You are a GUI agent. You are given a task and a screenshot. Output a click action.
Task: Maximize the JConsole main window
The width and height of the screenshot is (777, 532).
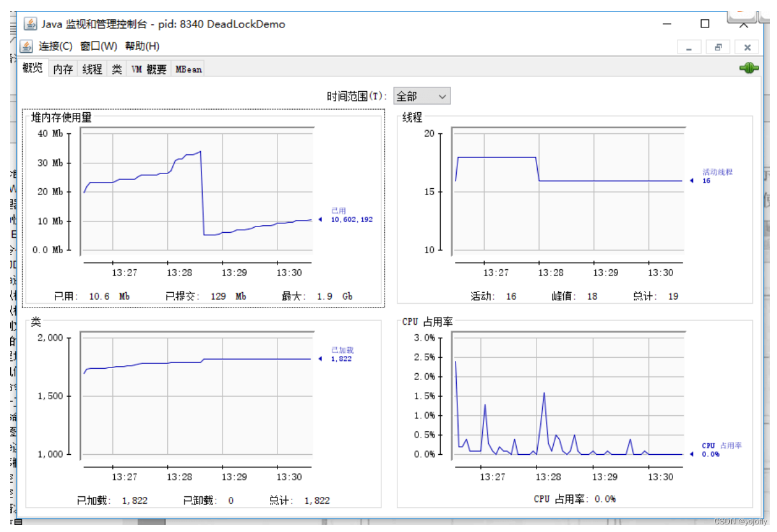point(705,24)
